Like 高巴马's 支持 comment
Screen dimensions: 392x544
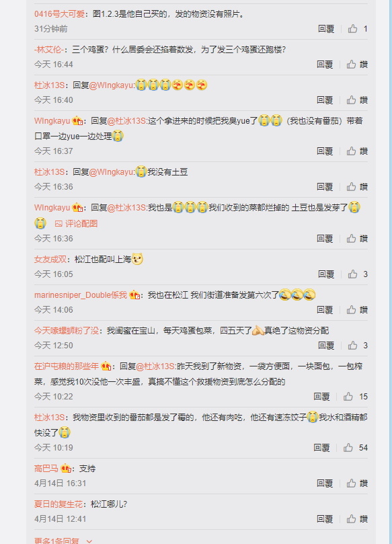click(x=352, y=483)
